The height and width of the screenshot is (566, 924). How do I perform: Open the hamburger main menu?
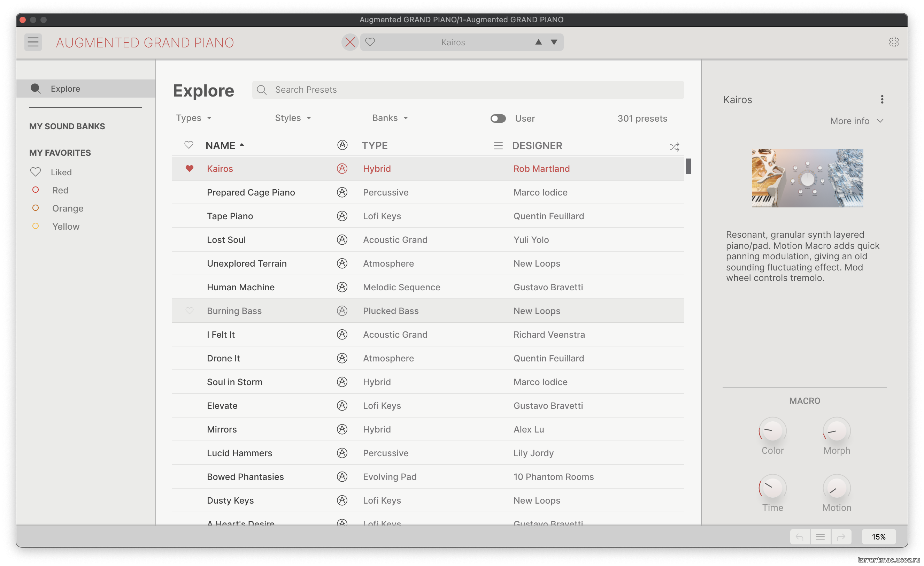(x=33, y=42)
